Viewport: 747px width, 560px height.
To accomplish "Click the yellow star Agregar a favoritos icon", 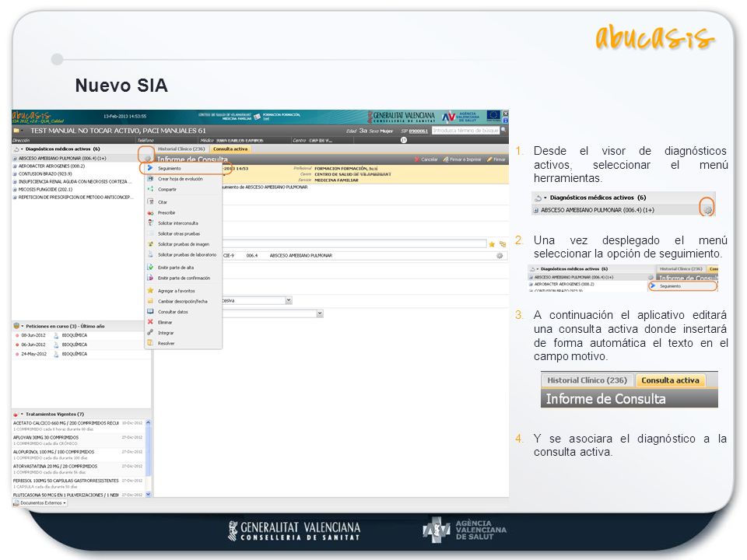I will pos(150,290).
